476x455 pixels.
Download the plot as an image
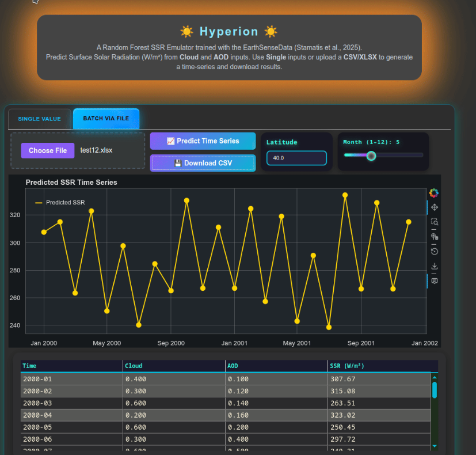point(434,266)
